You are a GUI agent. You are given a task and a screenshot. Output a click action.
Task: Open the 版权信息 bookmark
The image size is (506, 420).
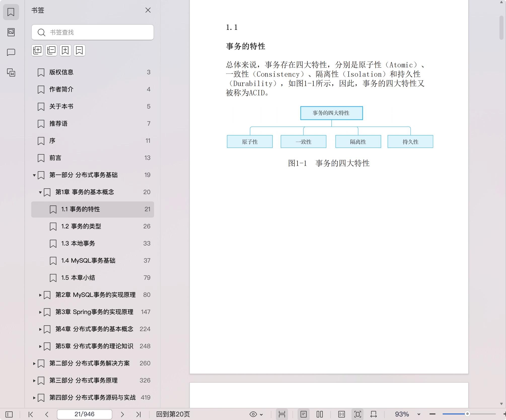(x=93, y=72)
